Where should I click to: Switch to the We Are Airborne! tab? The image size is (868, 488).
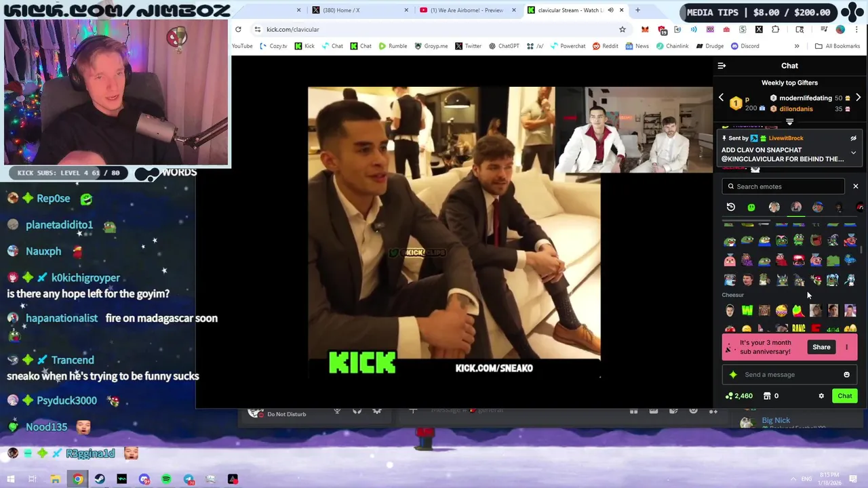coord(467,10)
